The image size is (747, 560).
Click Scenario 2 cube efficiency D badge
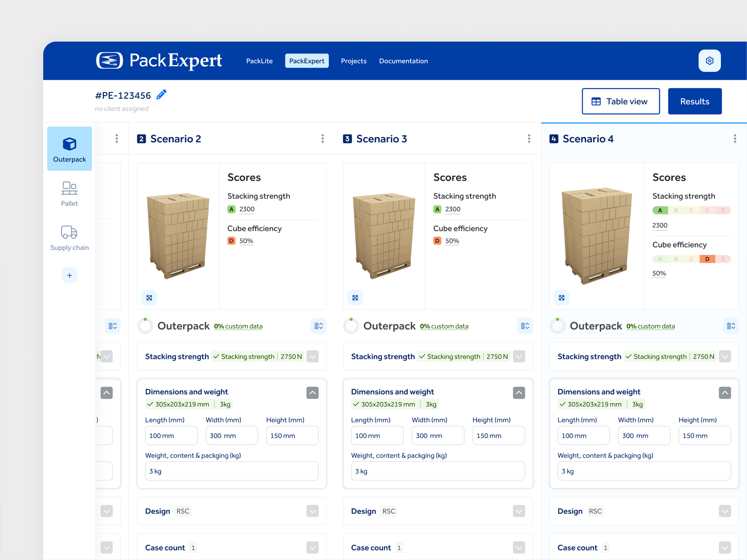point(231,241)
